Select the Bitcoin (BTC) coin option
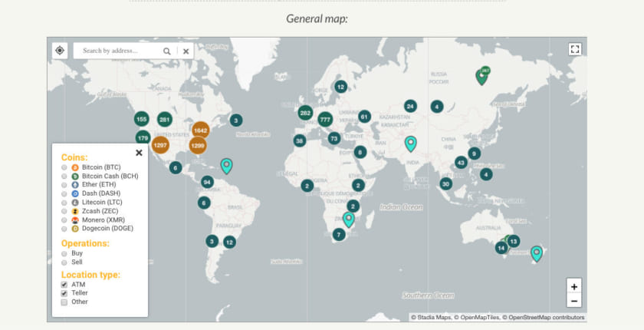The height and width of the screenshot is (330, 644). click(64, 167)
